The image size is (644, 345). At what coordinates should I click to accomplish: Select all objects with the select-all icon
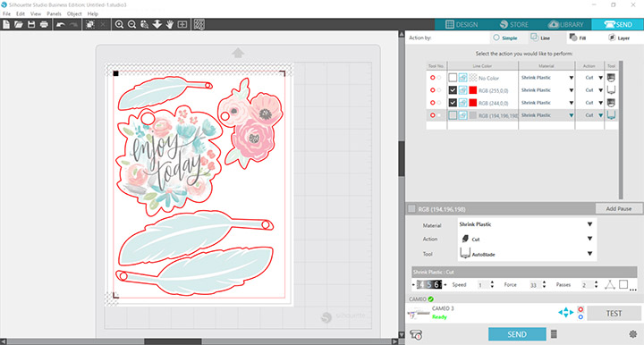(x=90, y=25)
